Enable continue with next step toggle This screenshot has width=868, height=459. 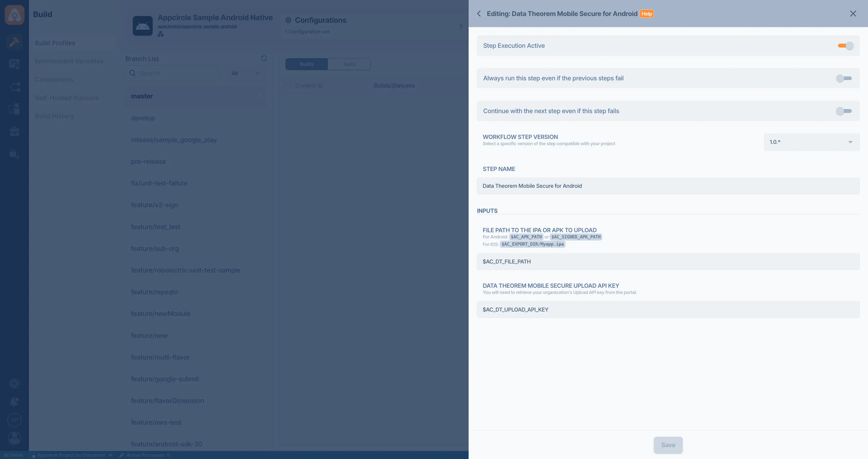(x=844, y=111)
